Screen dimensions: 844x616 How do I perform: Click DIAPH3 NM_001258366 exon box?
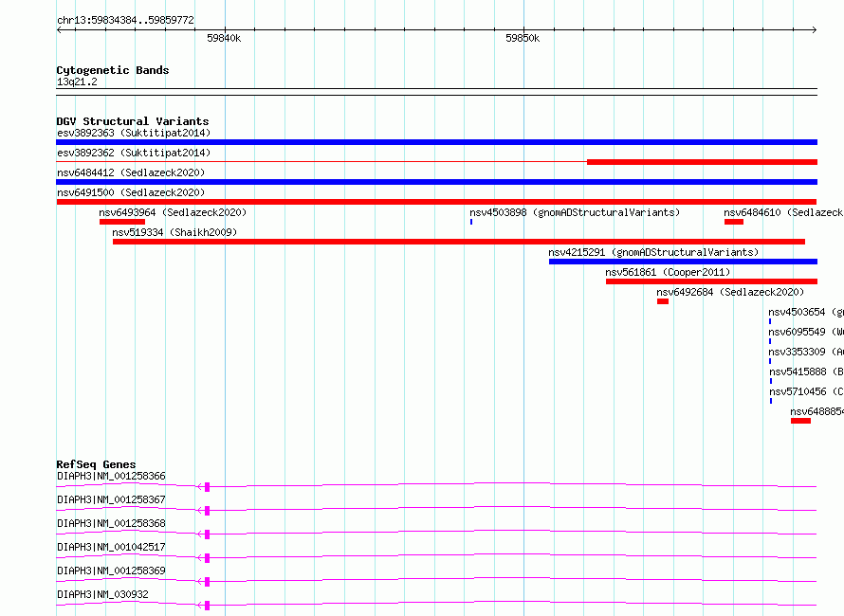[x=208, y=487]
